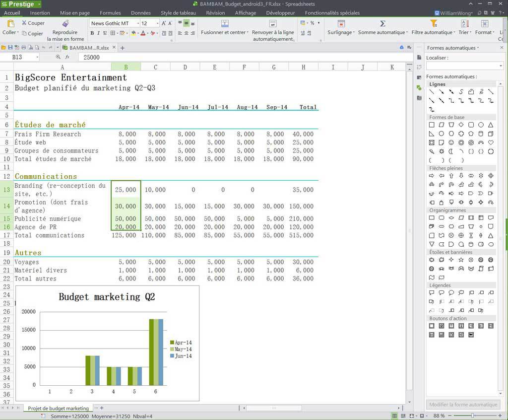The height and width of the screenshot is (420, 508).
Task: Click the formula bar showing 25000
Action: click(246, 58)
